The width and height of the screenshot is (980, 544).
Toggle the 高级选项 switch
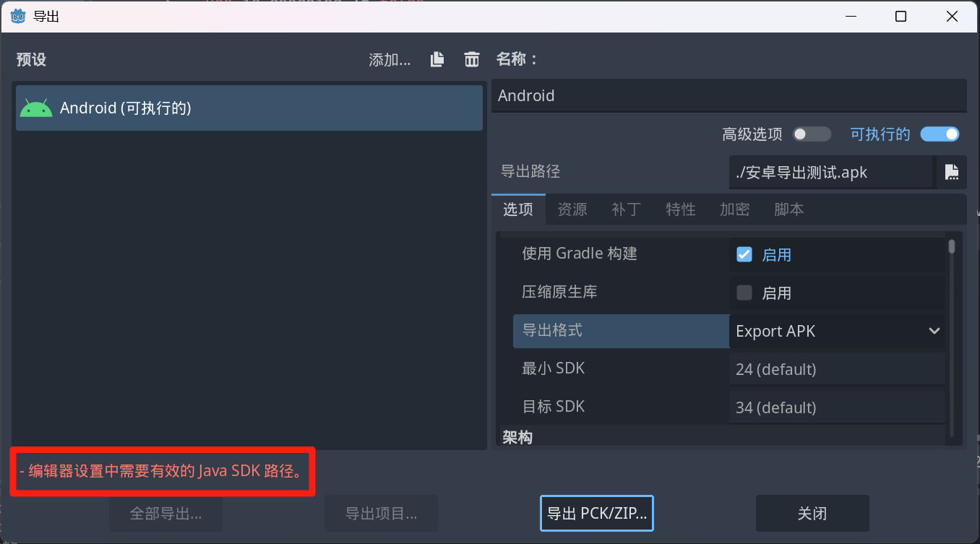coord(812,134)
